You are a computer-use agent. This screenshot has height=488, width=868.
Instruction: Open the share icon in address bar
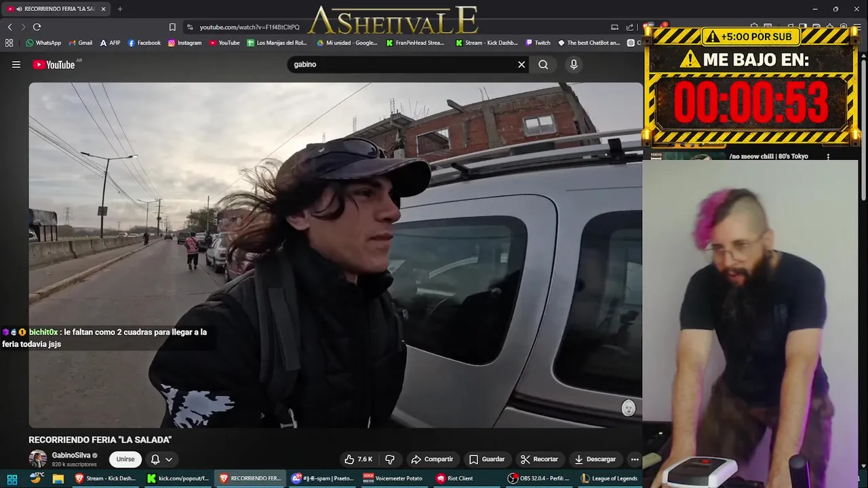[630, 27]
